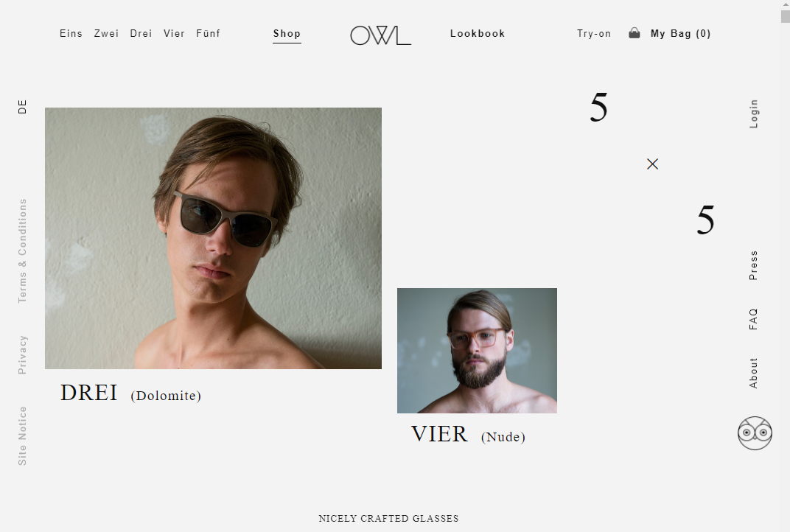Go to the Eins collection link
This screenshot has width=790, height=532.
pos(71,34)
